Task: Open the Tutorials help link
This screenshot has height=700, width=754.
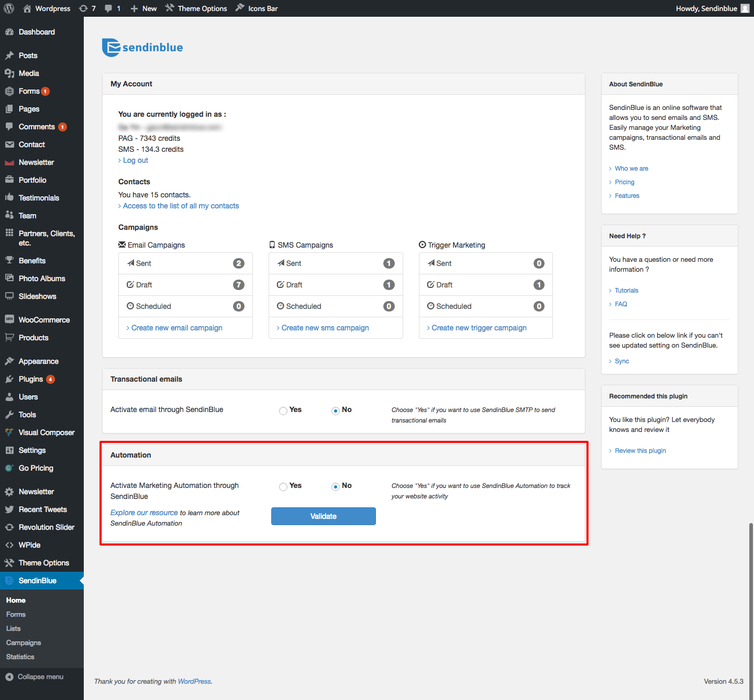Action: click(x=627, y=291)
